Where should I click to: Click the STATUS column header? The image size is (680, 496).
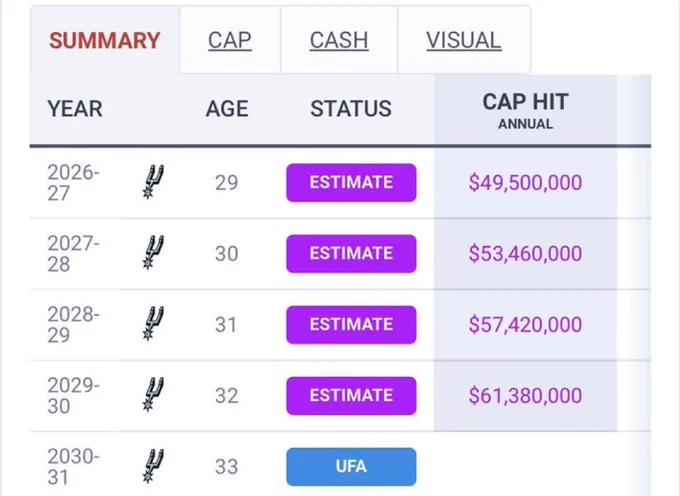coord(351,108)
